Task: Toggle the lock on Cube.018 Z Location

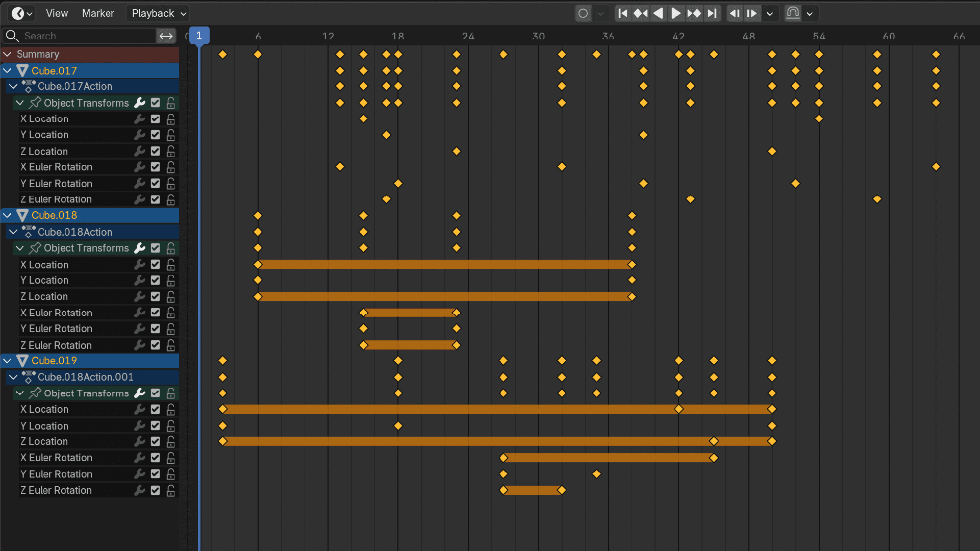Action: coord(171,296)
